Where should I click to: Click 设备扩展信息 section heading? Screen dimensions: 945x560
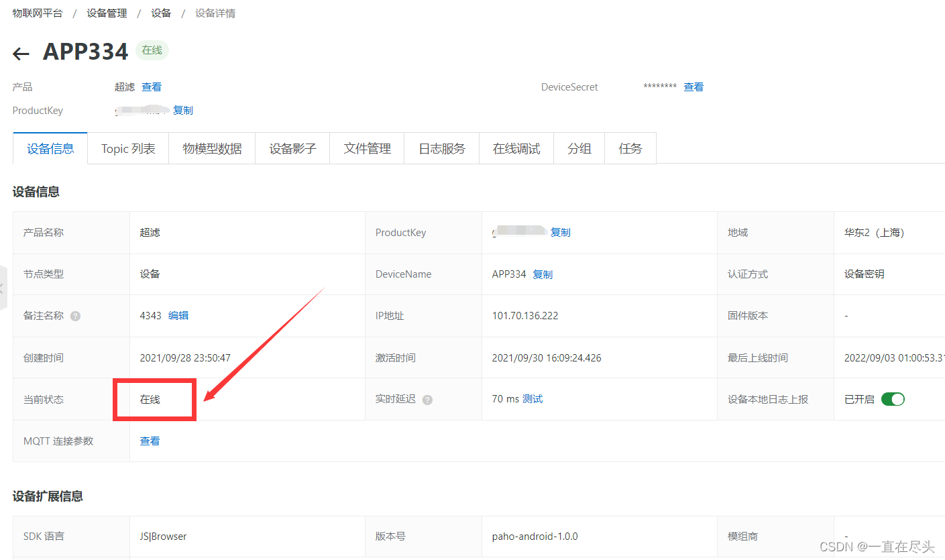(x=48, y=496)
